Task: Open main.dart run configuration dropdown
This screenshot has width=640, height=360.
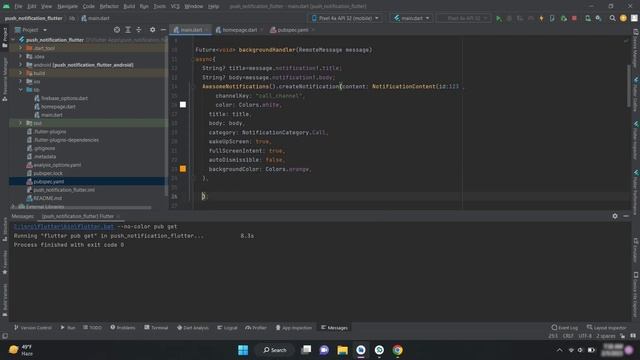Action: (x=411, y=18)
